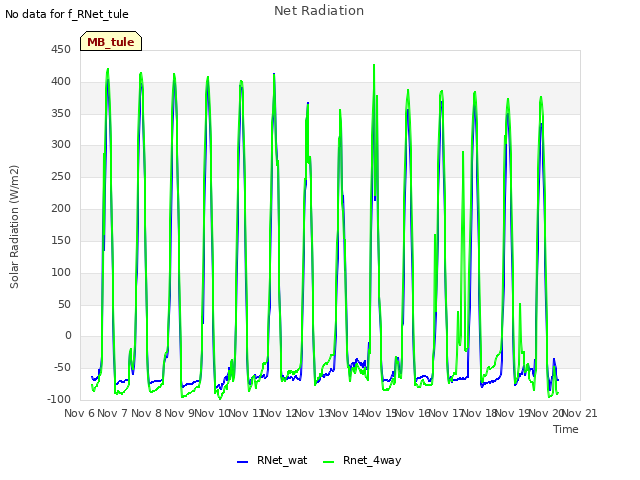Click the tallest green peak near Nov 15
This screenshot has width=640, height=480.
374,65
